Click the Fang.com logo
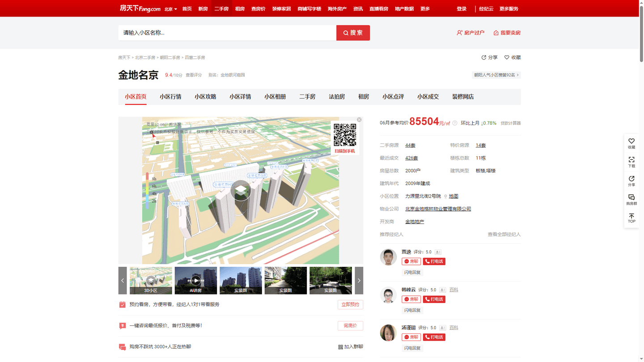The height and width of the screenshot is (362, 644). [140, 8]
